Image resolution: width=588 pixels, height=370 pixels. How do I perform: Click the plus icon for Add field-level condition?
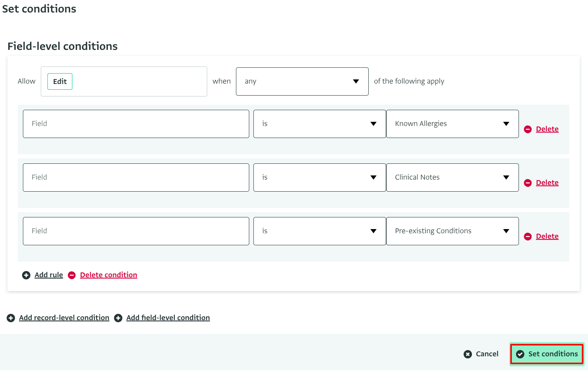pos(118,318)
